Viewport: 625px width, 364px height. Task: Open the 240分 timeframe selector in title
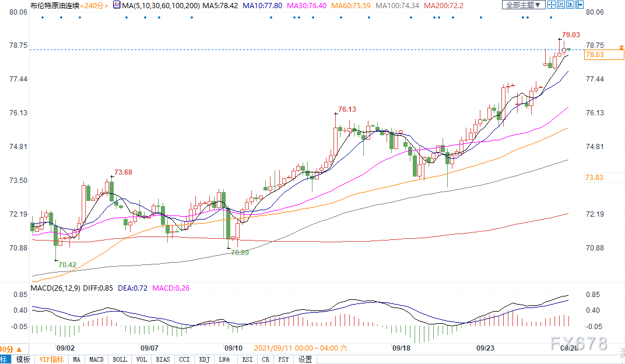[94, 5]
